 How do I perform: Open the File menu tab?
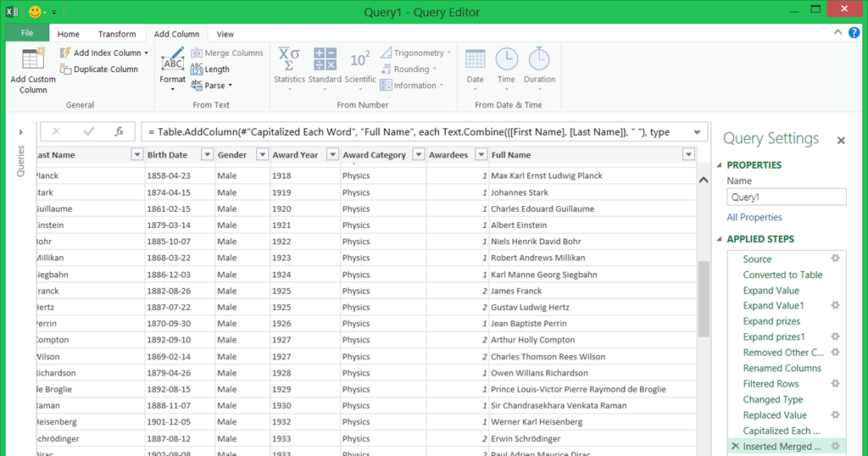tap(27, 33)
